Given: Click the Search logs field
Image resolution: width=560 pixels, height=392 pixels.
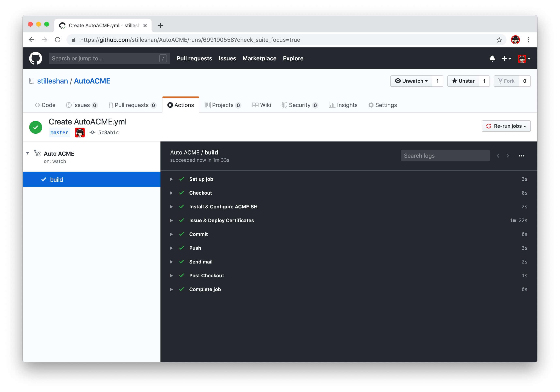Looking at the screenshot, I should coord(445,156).
